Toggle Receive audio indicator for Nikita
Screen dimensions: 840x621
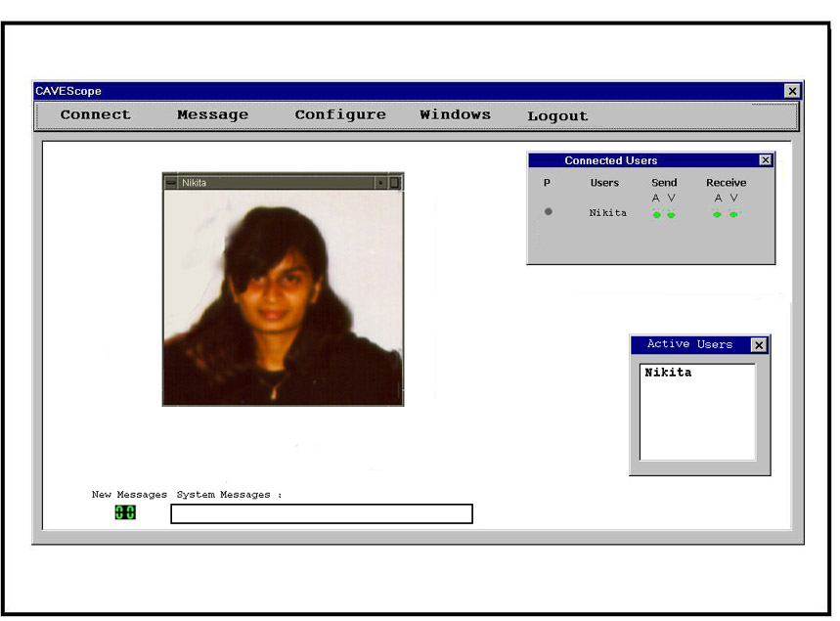coord(717,214)
